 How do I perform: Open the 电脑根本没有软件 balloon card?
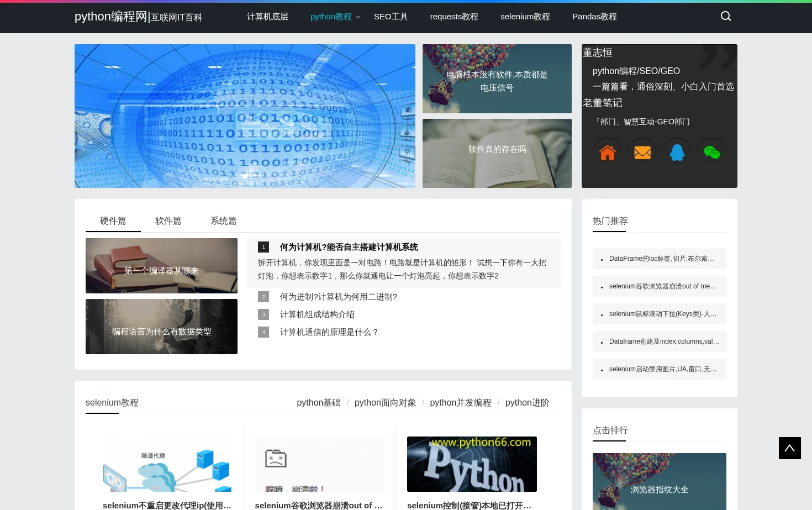click(x=497, y=78)
